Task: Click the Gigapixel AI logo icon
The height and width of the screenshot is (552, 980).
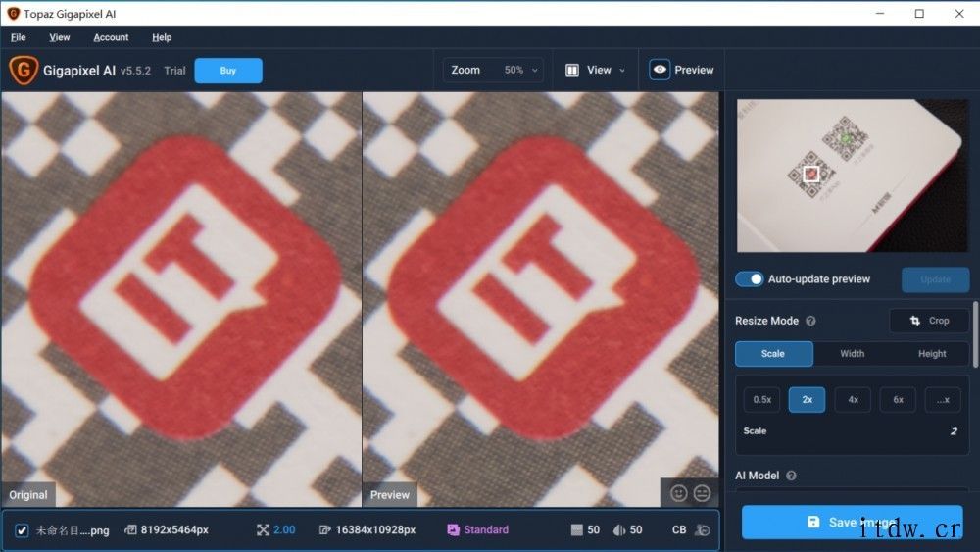Action: click(24, 70)
